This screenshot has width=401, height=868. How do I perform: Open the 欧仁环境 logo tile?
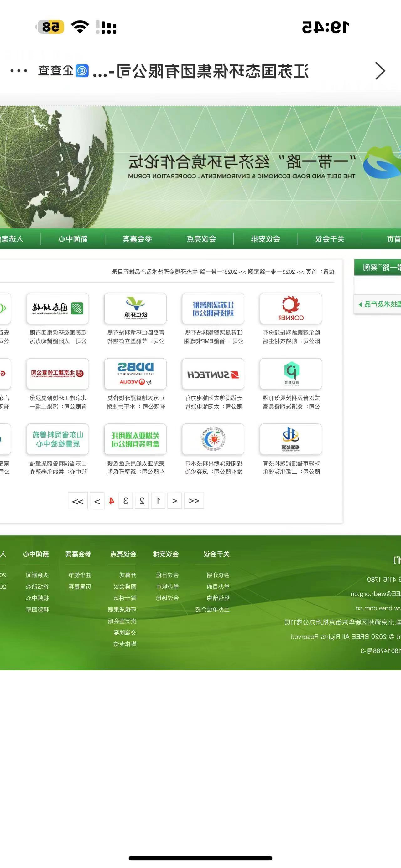coord(135,308)
